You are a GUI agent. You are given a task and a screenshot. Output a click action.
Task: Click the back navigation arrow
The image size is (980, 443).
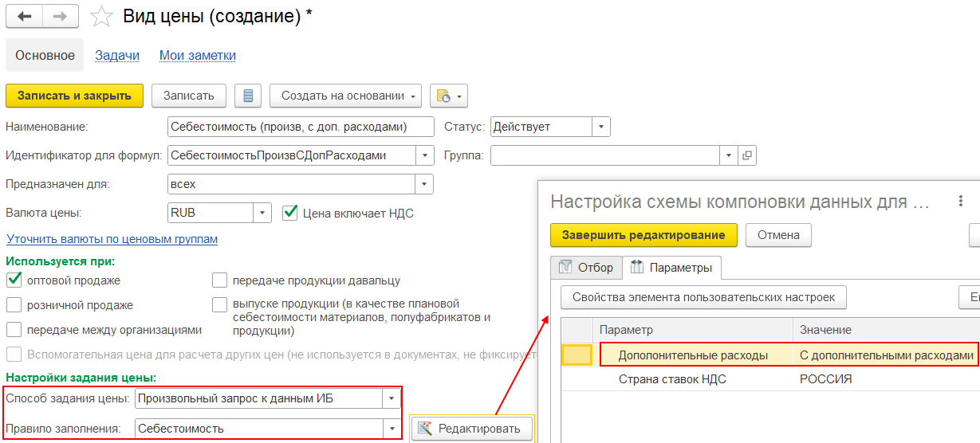point(25,16)
